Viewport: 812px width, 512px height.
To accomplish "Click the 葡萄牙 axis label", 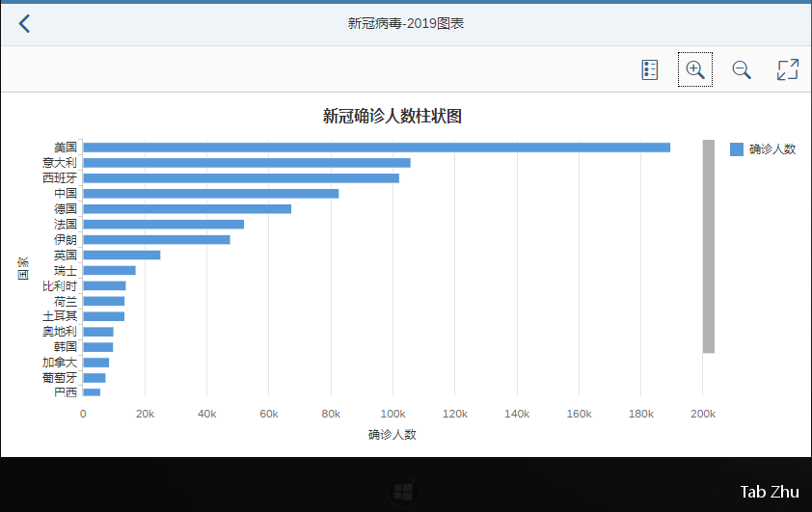I will pos(60,378).
